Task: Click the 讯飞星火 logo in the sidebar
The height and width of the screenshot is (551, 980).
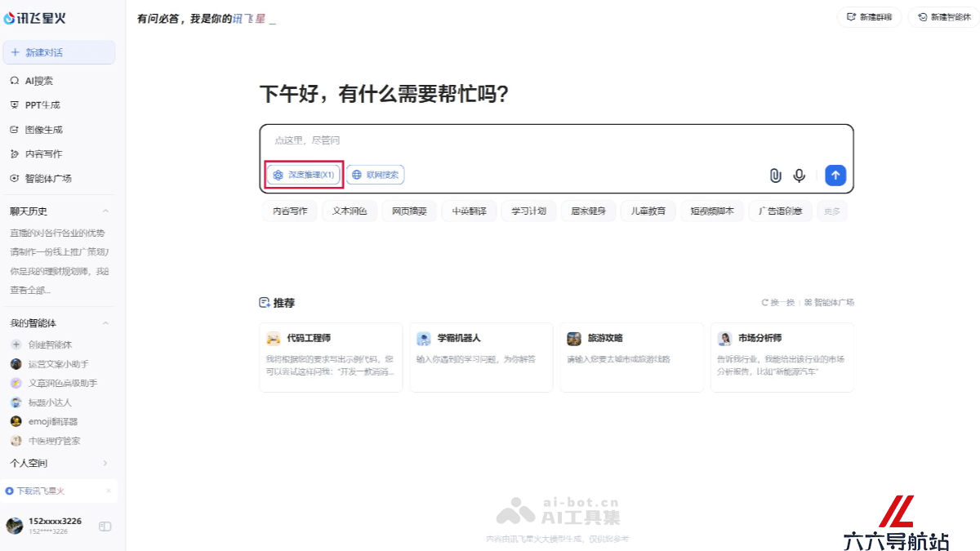Action: pos(34,18)
